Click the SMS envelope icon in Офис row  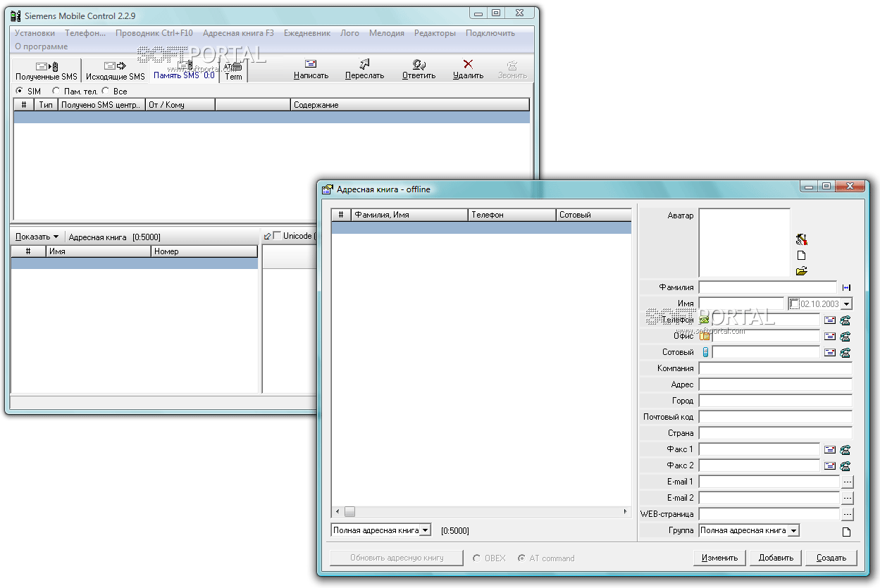coord(830,337)
